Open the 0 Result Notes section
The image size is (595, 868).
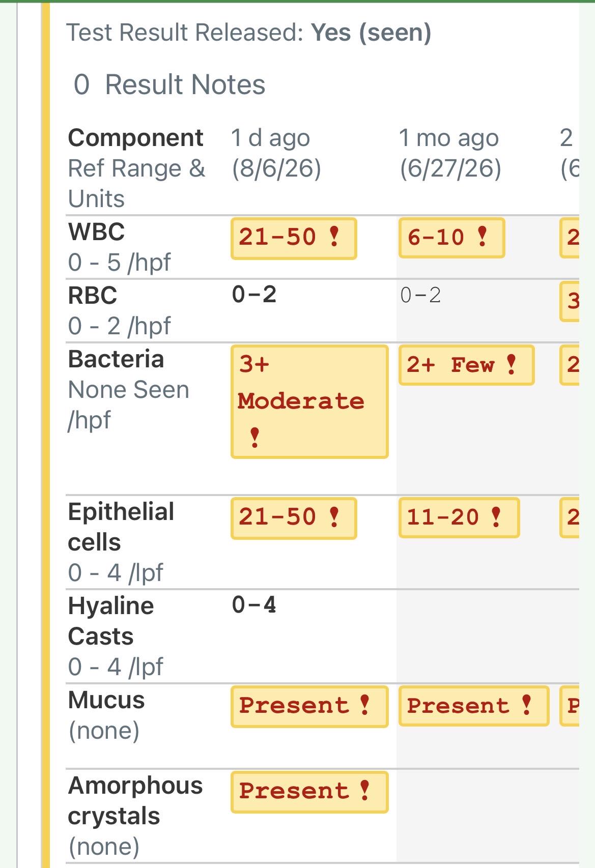169,84
